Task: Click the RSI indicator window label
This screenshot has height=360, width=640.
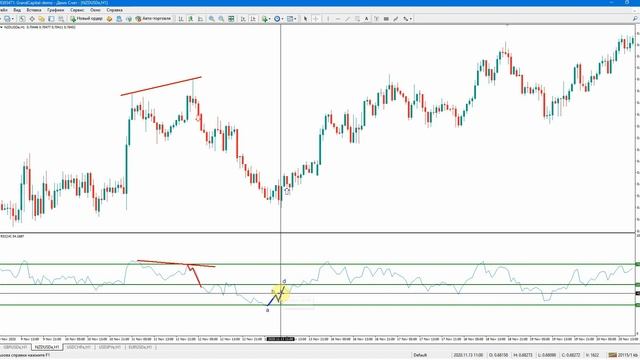Action: tap(12, 236)
